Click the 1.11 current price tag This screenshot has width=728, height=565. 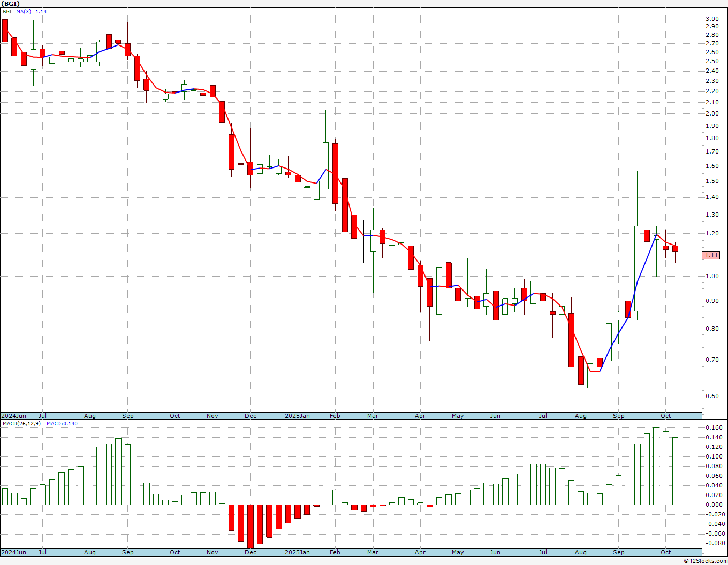(x=711, y=256)
